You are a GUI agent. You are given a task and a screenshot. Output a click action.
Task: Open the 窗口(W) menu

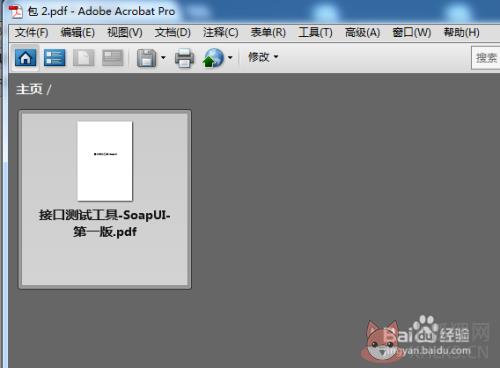[412, 32]
